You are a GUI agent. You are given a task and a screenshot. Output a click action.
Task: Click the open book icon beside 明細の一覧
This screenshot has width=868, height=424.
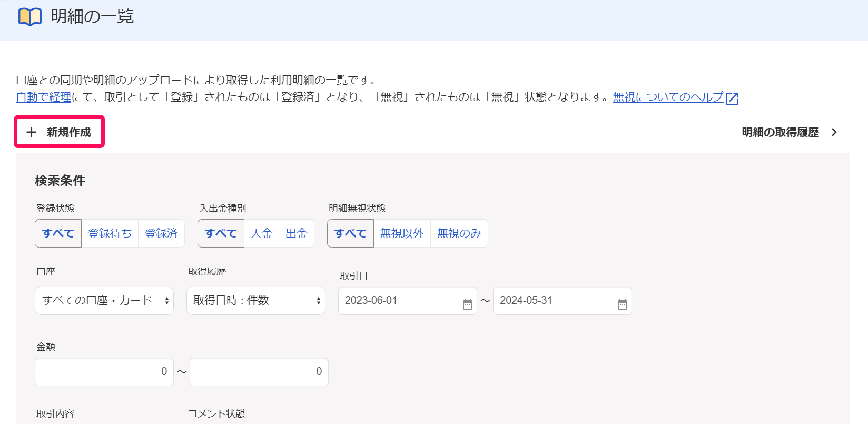30,17
